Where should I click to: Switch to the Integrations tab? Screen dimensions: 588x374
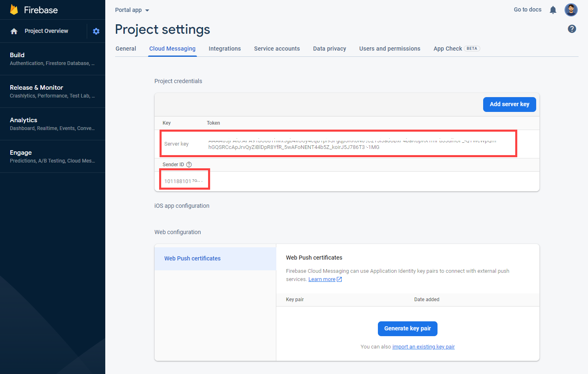point(225,49)
